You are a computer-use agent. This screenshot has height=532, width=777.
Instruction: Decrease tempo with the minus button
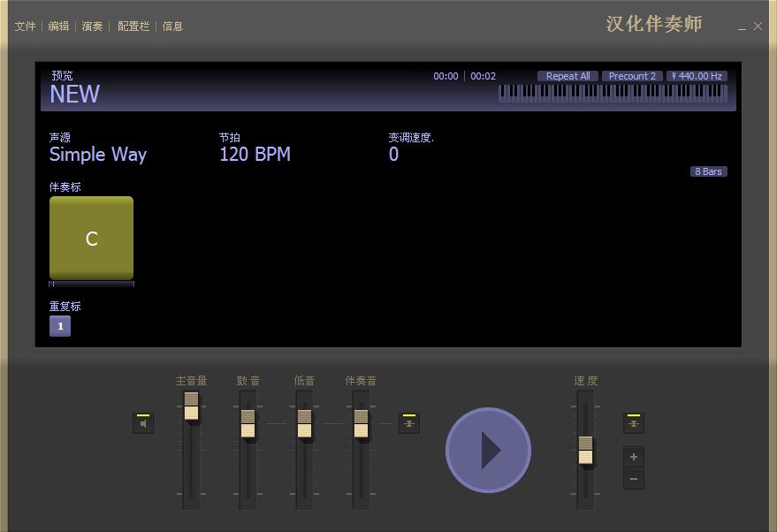pos(634,478)
